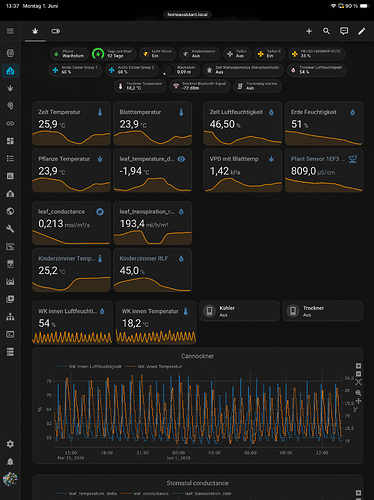Screen dimensions: 374x500
Task: Open the Blatttemperatur card
Action: coord(153,124)
